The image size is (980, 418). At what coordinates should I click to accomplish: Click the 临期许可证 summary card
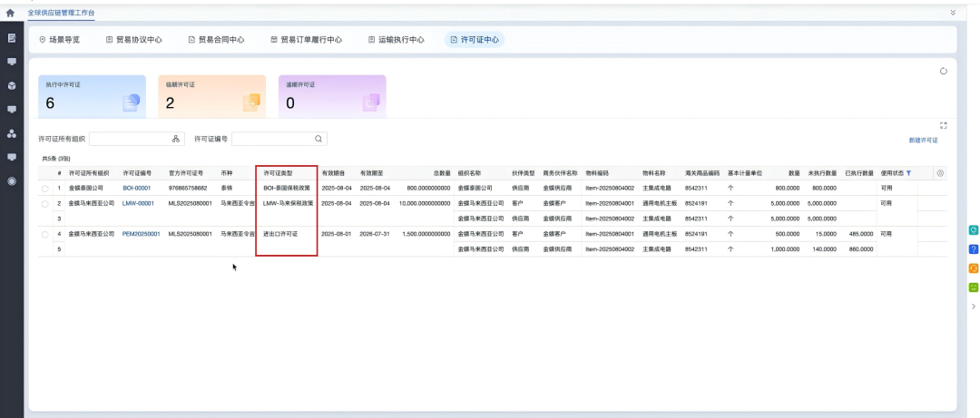(x=211, y=96)
